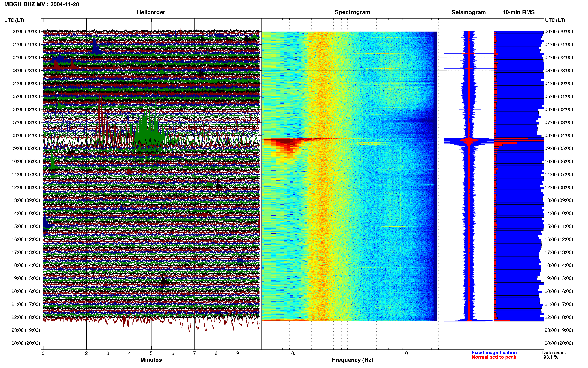Click minute tick label 9 on helicorder
Viewport: 588px width, 368px height.
(x=238, y=353)
